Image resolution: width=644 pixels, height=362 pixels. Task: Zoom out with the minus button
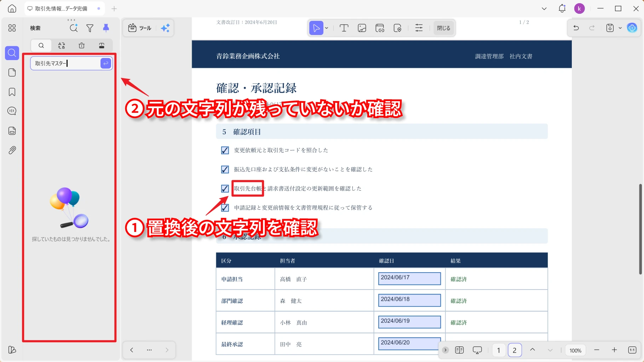pos(597,350)
